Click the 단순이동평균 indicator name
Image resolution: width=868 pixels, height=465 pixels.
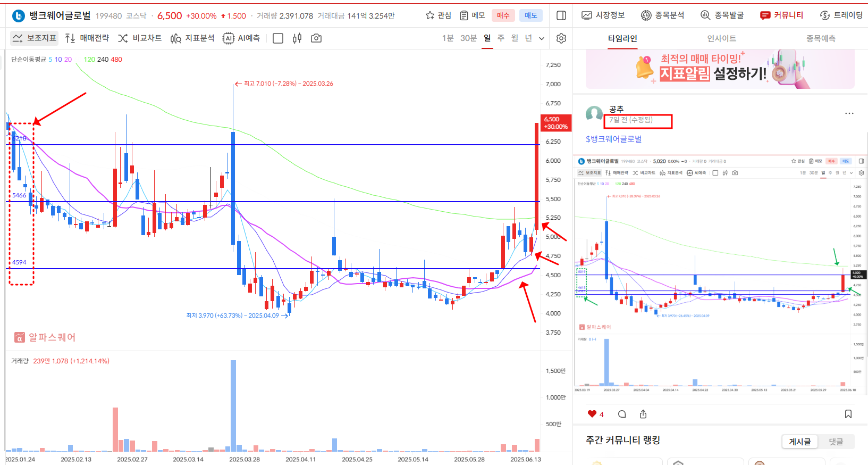tap(29, 59)
